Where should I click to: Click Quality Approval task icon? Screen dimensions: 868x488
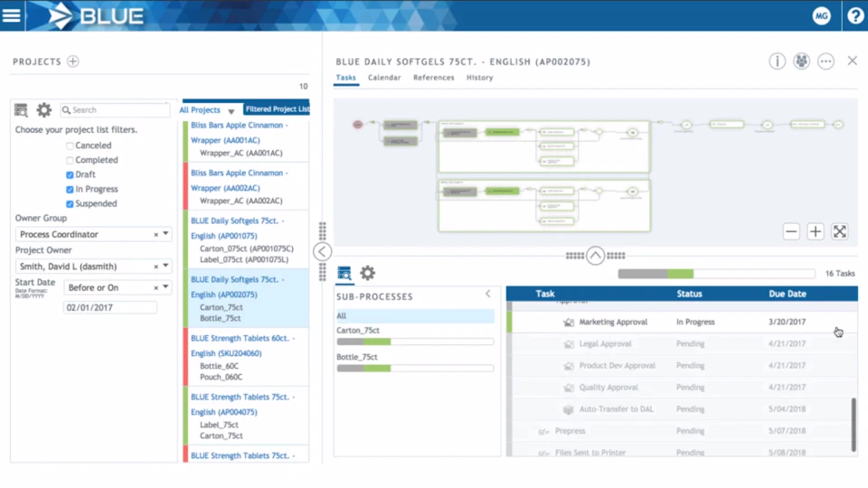569,388
